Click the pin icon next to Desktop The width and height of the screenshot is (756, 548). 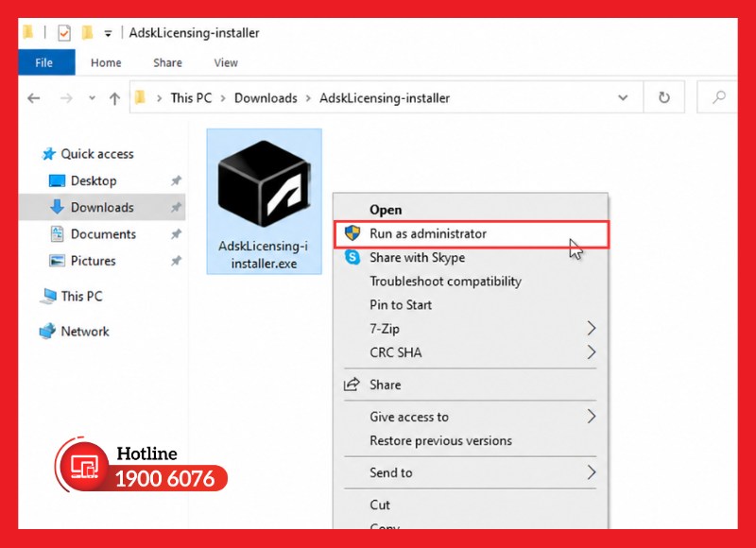[176, 180]
